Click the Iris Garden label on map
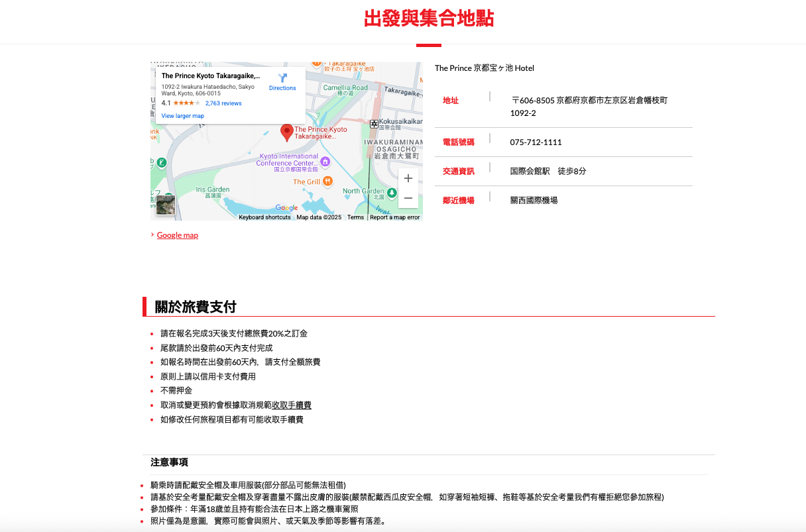 tap(213, 189)
